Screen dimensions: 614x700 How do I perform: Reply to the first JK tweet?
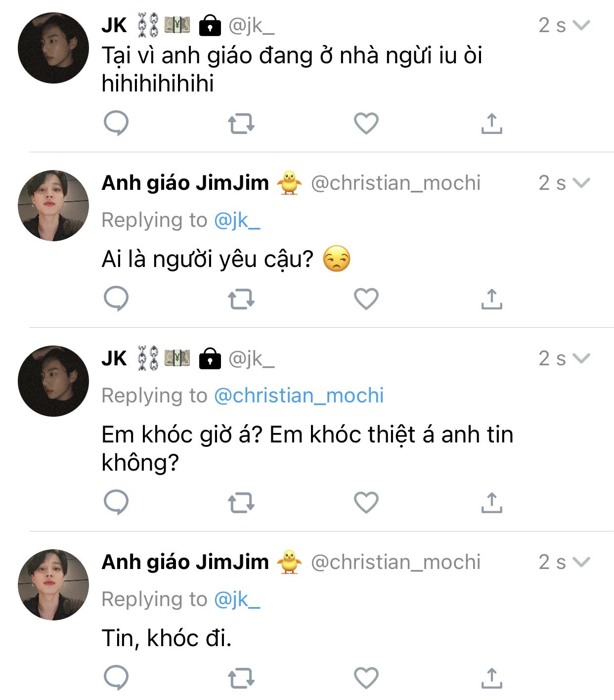[x=116, y=123]
